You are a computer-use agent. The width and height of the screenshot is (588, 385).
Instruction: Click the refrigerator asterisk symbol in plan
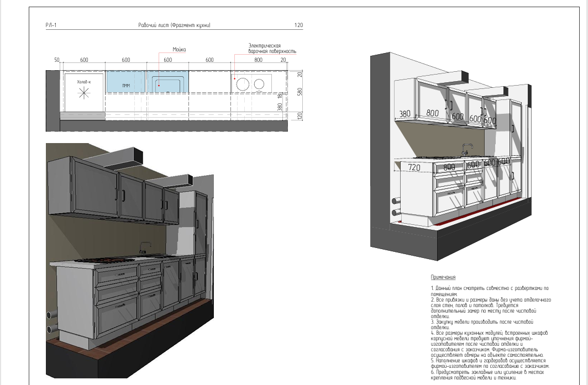[84, 93]
